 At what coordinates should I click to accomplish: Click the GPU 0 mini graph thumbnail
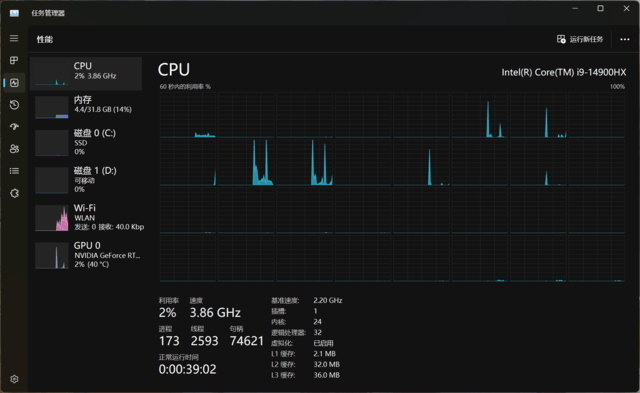click(51, 255)
